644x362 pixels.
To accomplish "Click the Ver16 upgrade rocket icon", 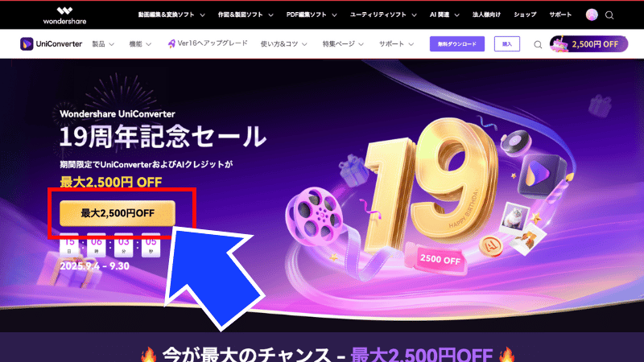I will (x=171, y=43).
